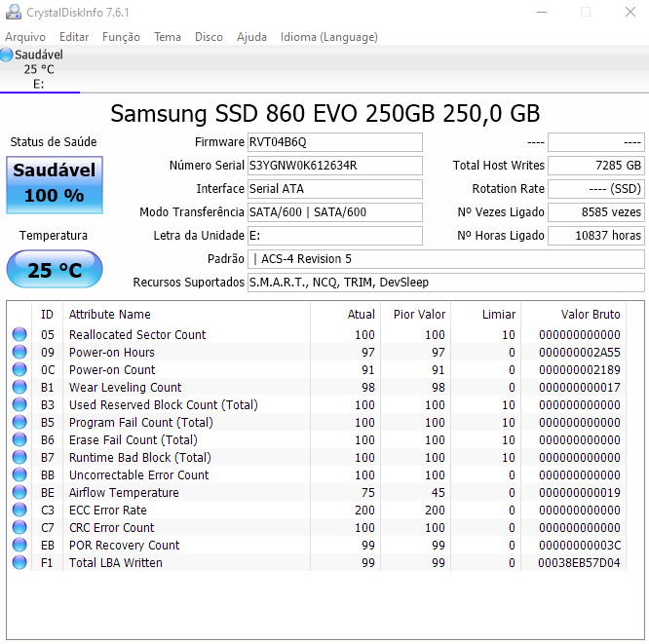Click the Status de Saúde label
Screen dimensions: 649x644
[x=54, y=142]
